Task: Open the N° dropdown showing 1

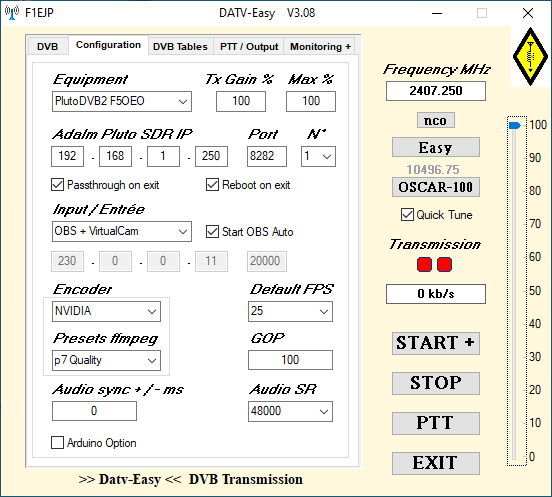Action: (318, 156)
